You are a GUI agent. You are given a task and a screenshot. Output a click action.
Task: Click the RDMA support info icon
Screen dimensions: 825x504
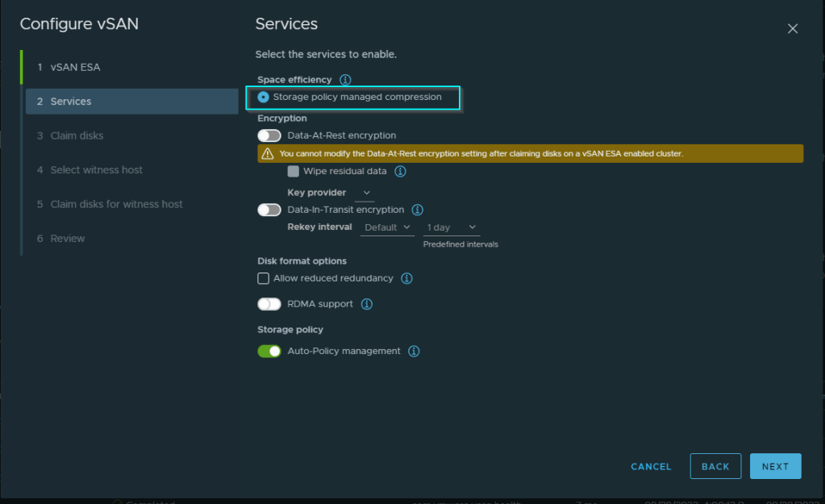366,304
